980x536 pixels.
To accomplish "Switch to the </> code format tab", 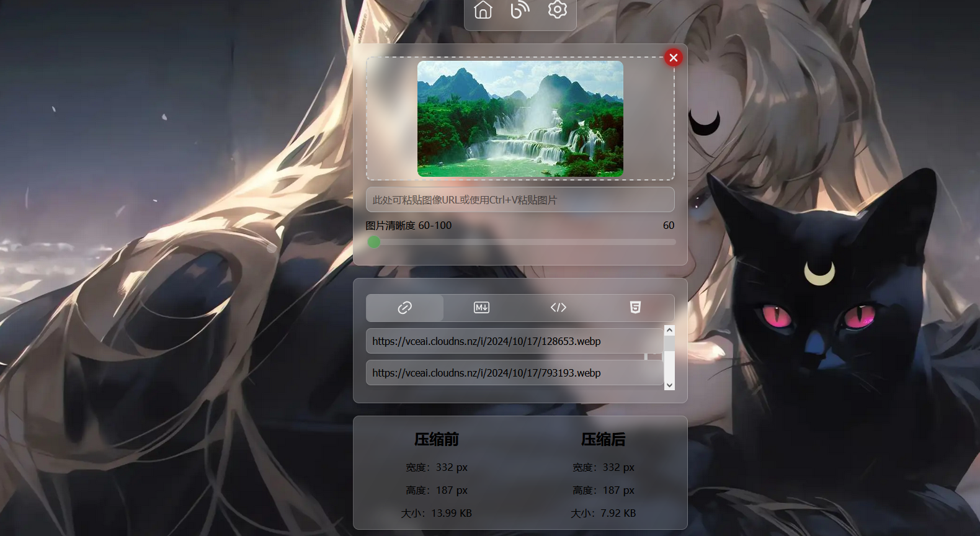I will pyautogui.click(x=558, y=308).
